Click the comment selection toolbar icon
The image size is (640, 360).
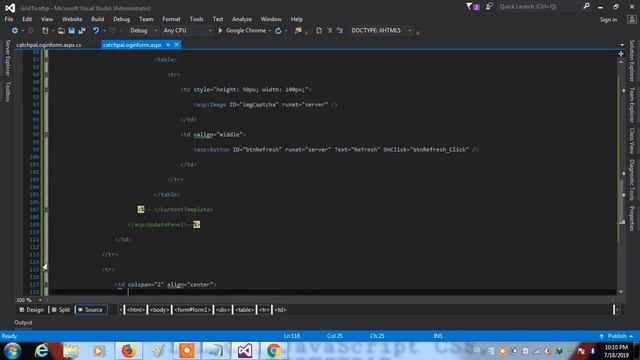pyautogui.click(x=340, y=31)
